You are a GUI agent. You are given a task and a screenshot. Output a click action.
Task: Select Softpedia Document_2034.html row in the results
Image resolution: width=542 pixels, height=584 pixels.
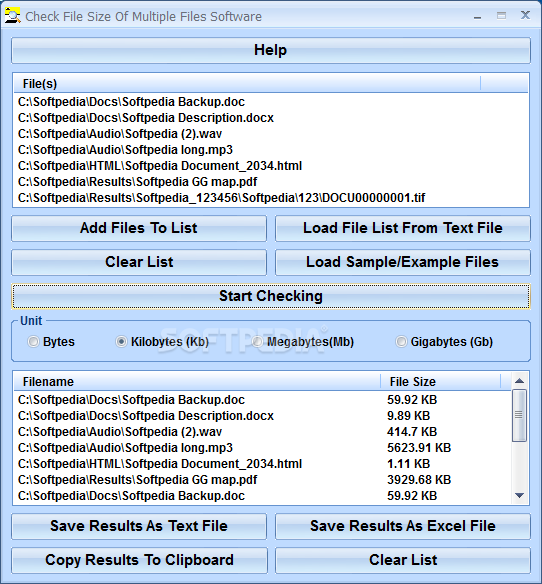[x=263, y=464]
